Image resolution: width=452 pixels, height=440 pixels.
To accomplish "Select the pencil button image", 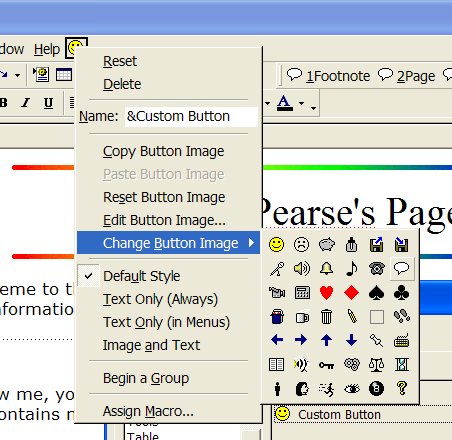I will pos(351,317).
